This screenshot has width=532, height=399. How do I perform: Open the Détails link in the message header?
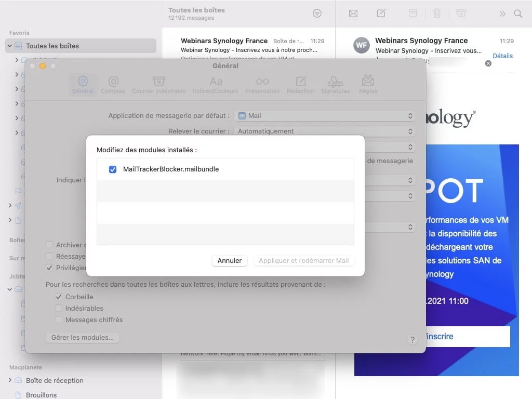tap(502, 56)
